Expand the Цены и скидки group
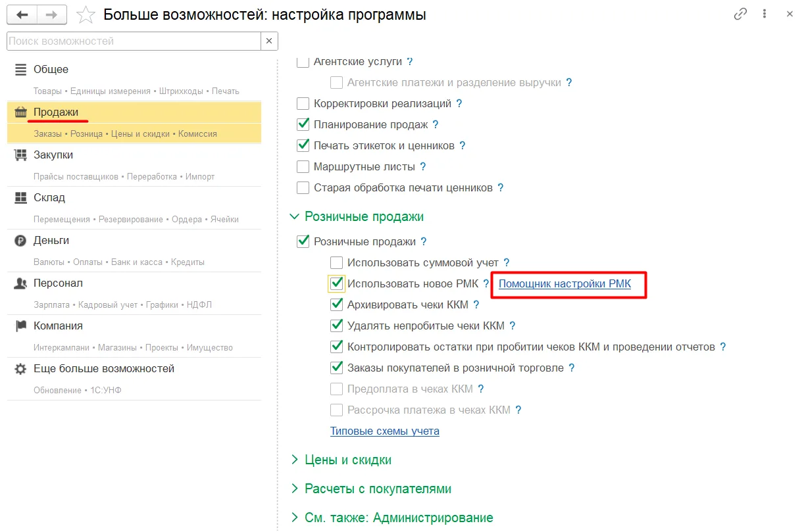Viewport: 804px width, 532px height. (295, 460)
